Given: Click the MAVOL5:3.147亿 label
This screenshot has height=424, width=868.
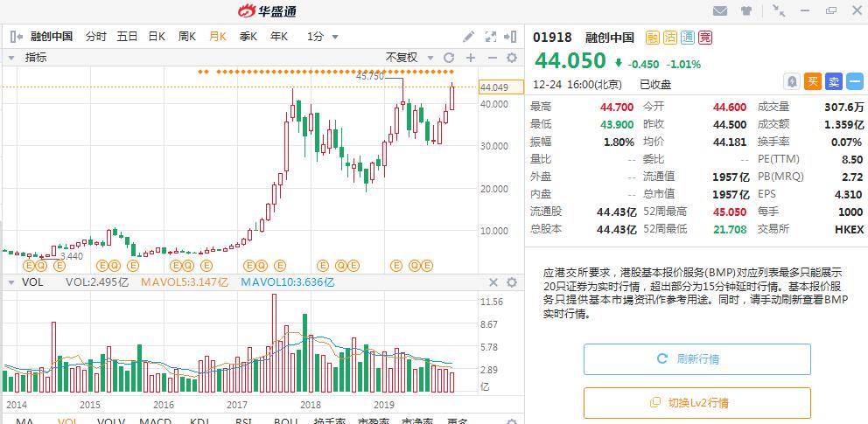Looking at the screenshot, I should click(185, 282).
